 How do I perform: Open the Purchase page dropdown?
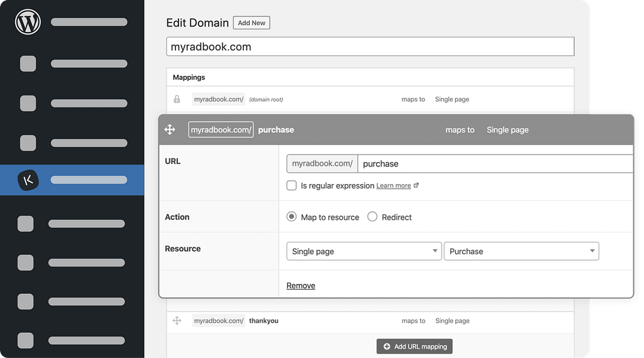521,251
